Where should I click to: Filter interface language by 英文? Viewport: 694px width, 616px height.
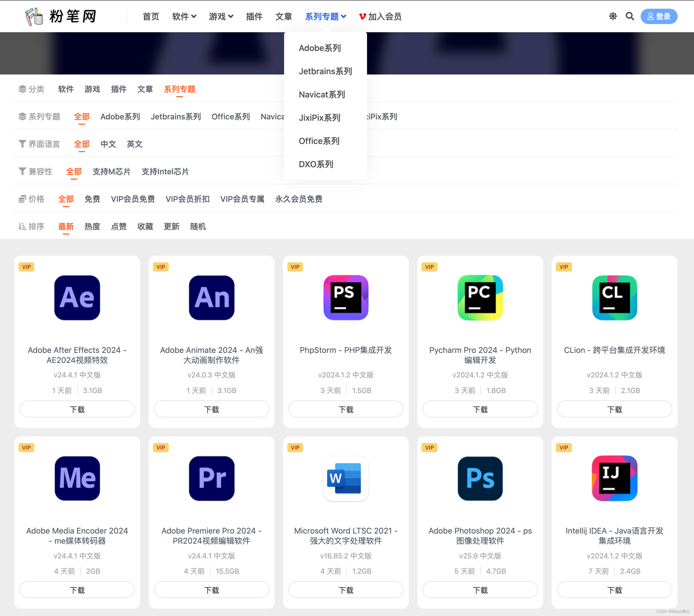(x=134, y=144)
